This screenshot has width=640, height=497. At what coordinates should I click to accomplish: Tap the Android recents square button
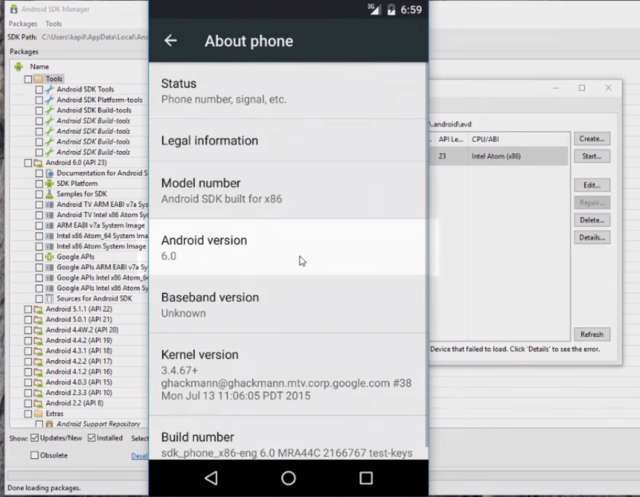pyautogui.click(x=366, y=478)
